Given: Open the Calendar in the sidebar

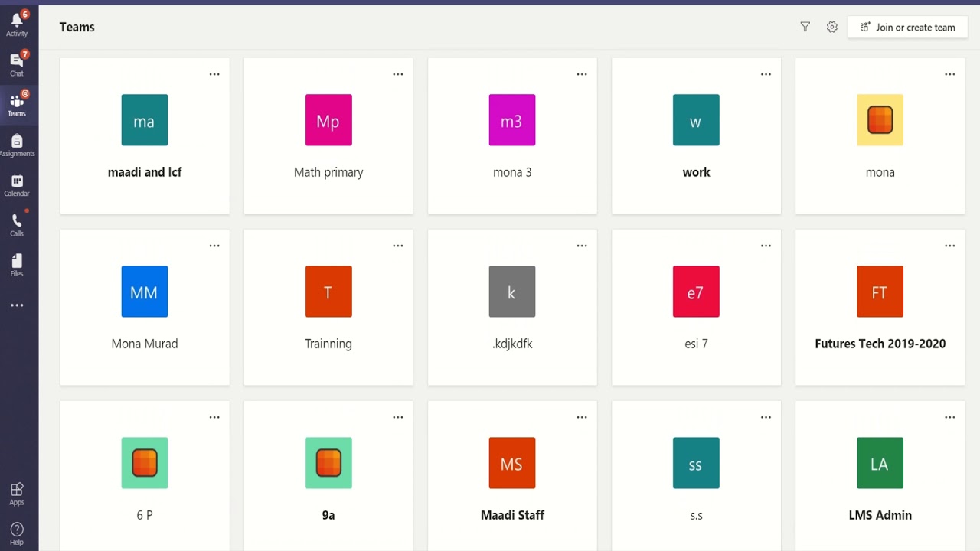Looking at the screenshot, I should (17, 184).
